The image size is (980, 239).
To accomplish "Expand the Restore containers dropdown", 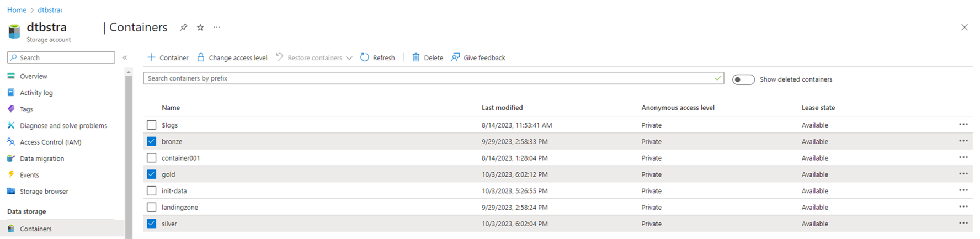I will pyautogui.click(x=349, y=58).
